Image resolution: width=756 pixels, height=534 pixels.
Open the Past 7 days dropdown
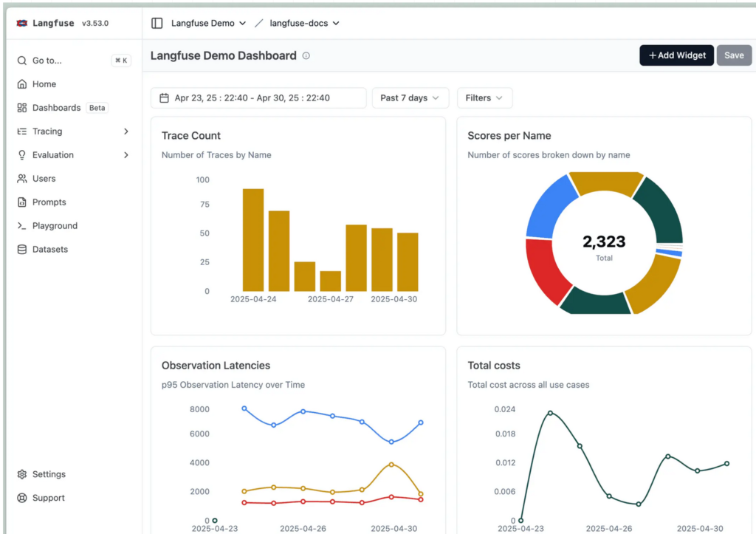(410, 98)
